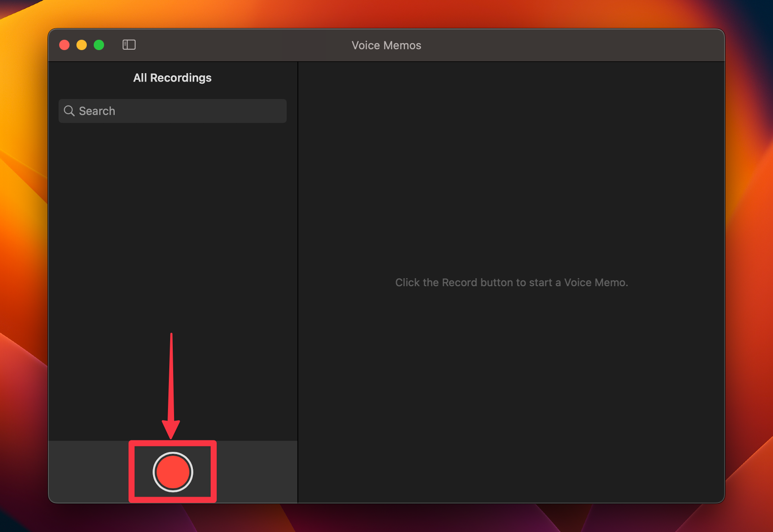The height and width of the screenshot is (532, 773).
Task: Click the magnifying glass icon in the search field
Action: click(x=70, y=111)
